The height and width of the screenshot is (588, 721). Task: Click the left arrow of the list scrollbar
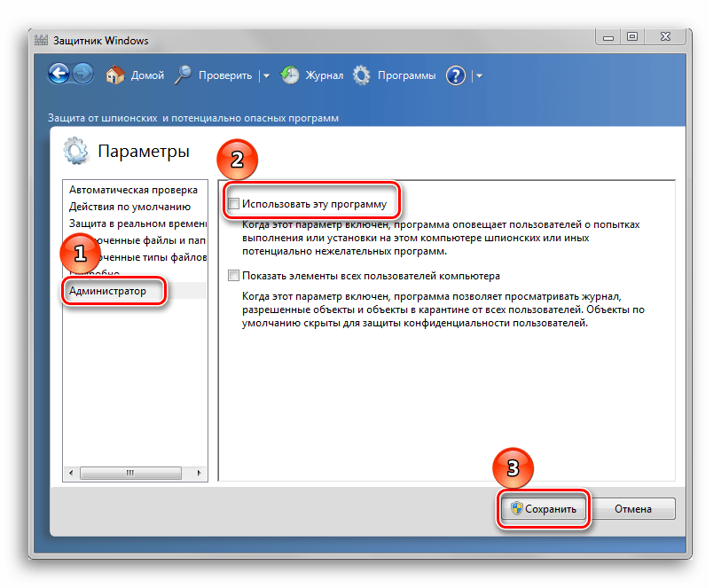[x=71, y=473]
